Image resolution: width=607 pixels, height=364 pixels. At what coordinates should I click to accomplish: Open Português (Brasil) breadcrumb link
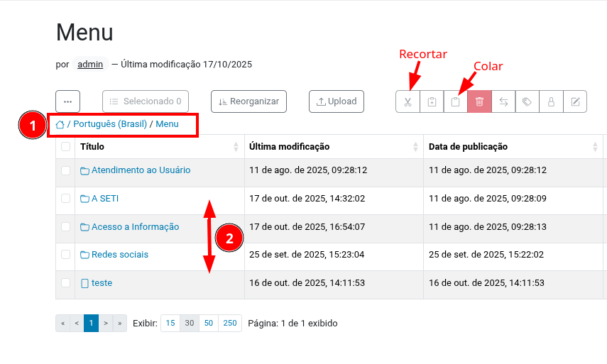click(110, 124)
